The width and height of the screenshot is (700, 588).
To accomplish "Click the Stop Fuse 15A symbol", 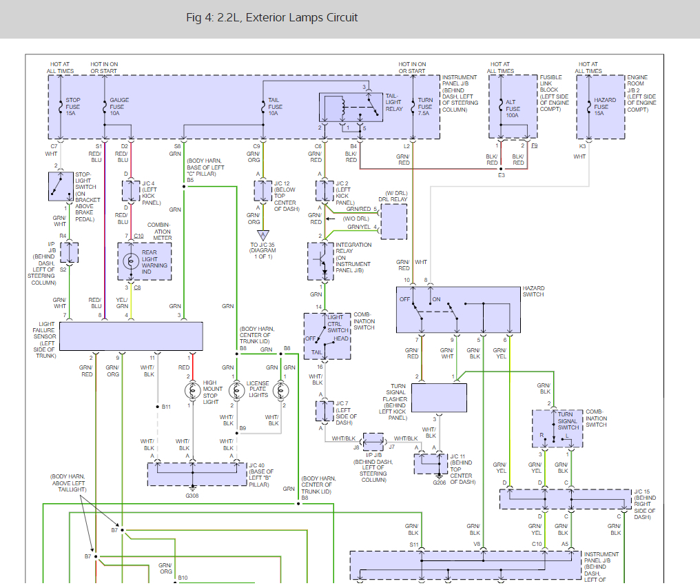I will [x=61, y=106].
